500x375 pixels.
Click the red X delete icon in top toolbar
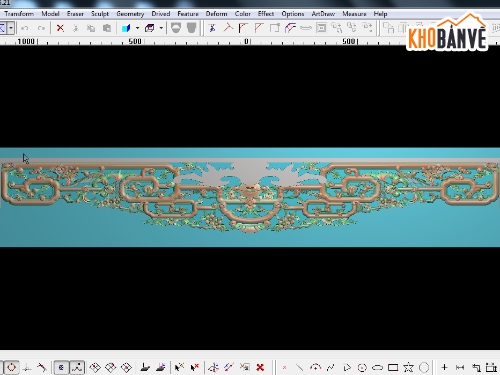coord(60,28)
